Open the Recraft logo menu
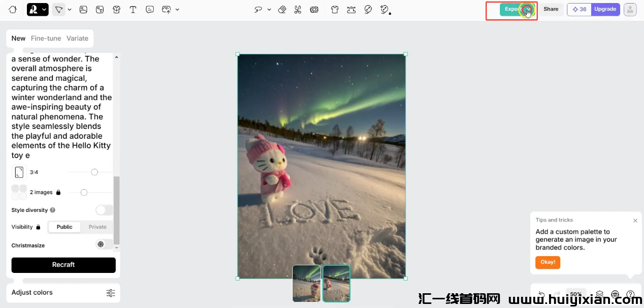 pos(38,9)
